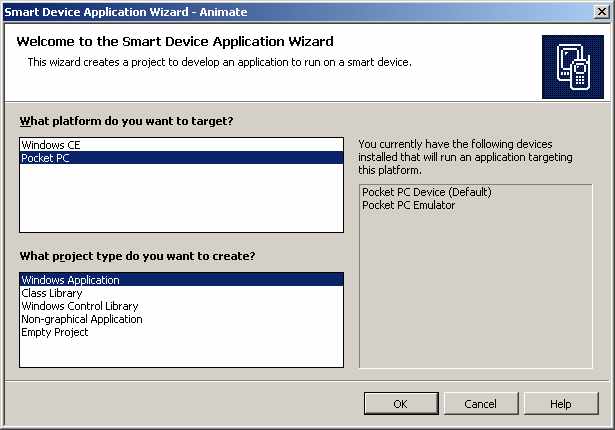Choose Class Library project type
The width and height of the screenshot is (615, 430).
pyautogui.click(x=51, y=294)
